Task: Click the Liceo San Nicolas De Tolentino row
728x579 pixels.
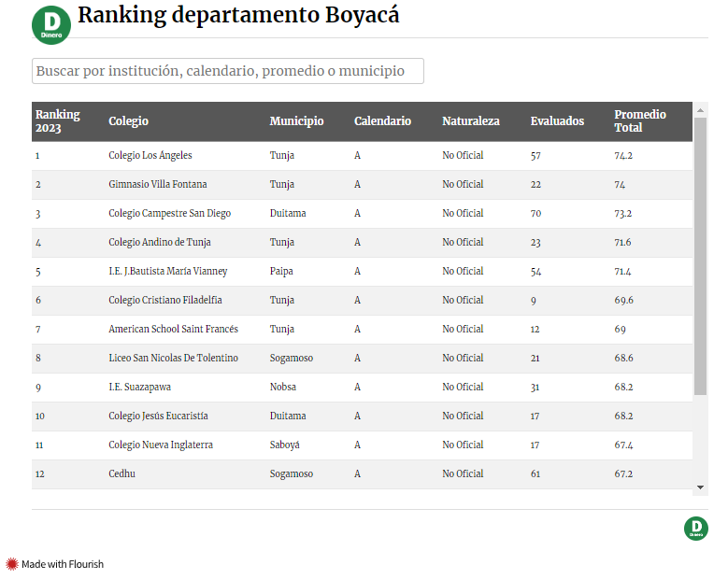Action: 173,359
